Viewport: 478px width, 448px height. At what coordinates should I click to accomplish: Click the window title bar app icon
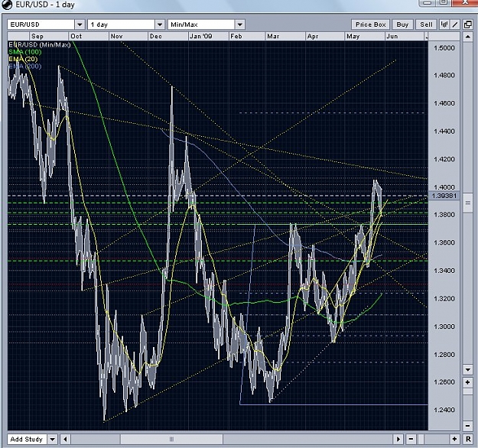(7, 5)
